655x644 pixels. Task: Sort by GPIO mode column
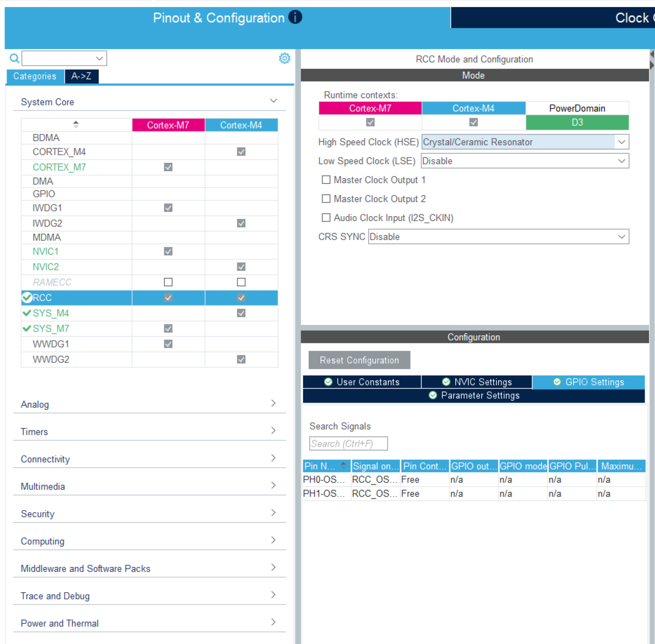pyautogui.click(x=523, y=466)
